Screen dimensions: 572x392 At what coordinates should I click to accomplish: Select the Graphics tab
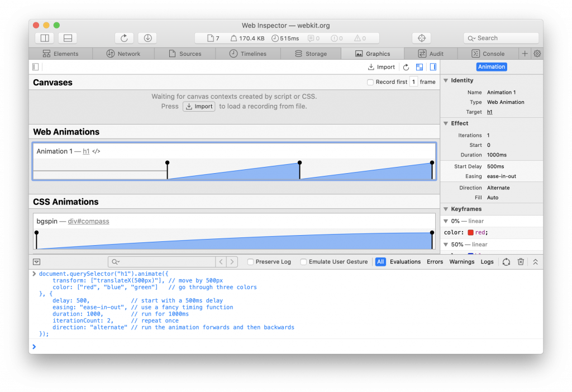pyautogui.click(x=373, y=54)
